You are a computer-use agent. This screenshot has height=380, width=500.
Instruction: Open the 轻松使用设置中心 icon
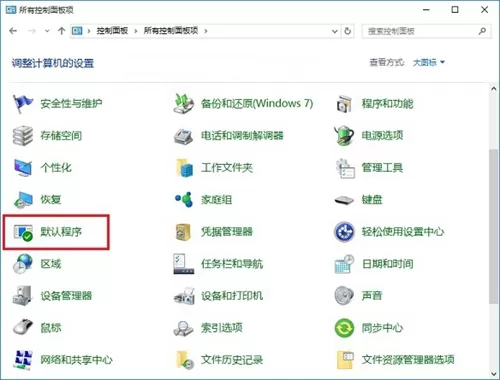click(x=344, y=232)
